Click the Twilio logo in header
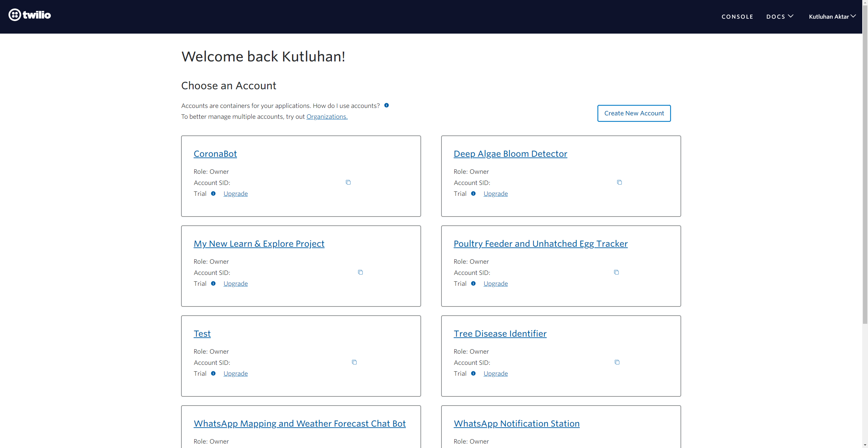Viewport: 868px width, 448px height. 29,15
